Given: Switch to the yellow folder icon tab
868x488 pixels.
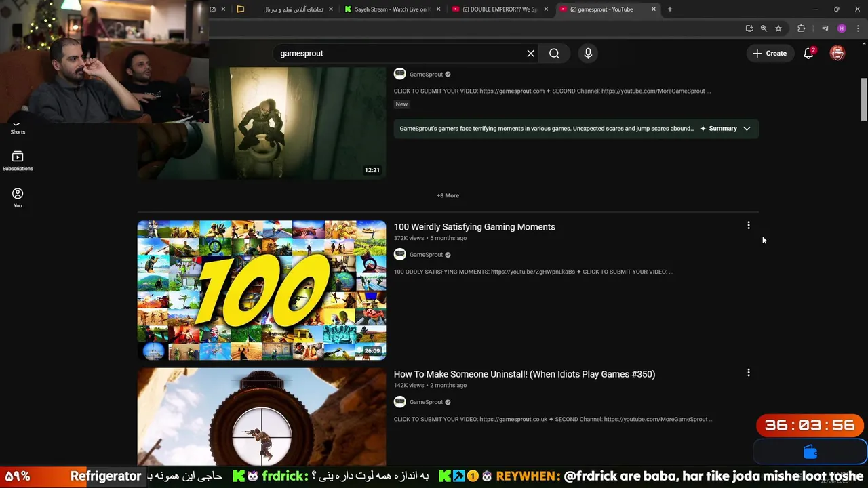Looking at the screenshot, I should pyautogui.click(x=240, y=9).
